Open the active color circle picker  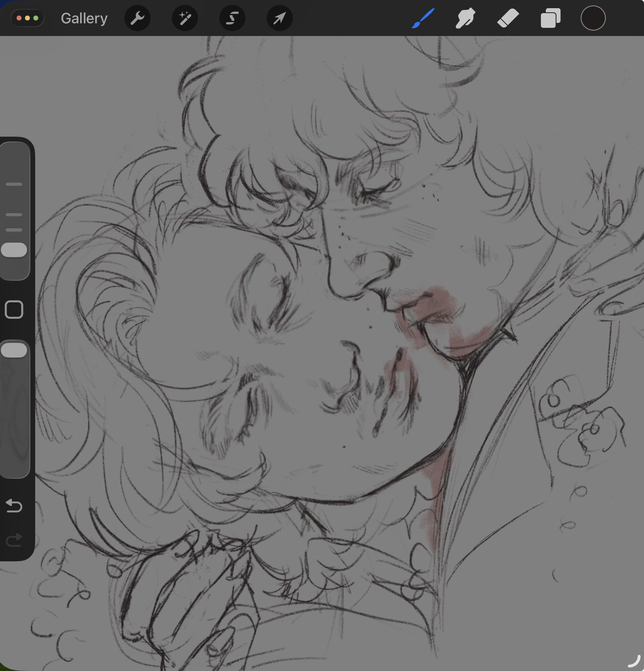593,18
